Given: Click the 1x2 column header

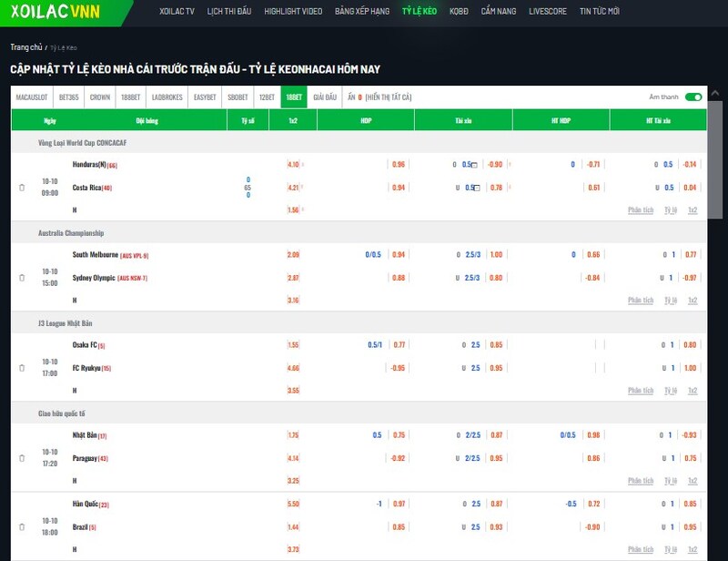Looking at the screenshot, I should point(292,120).
